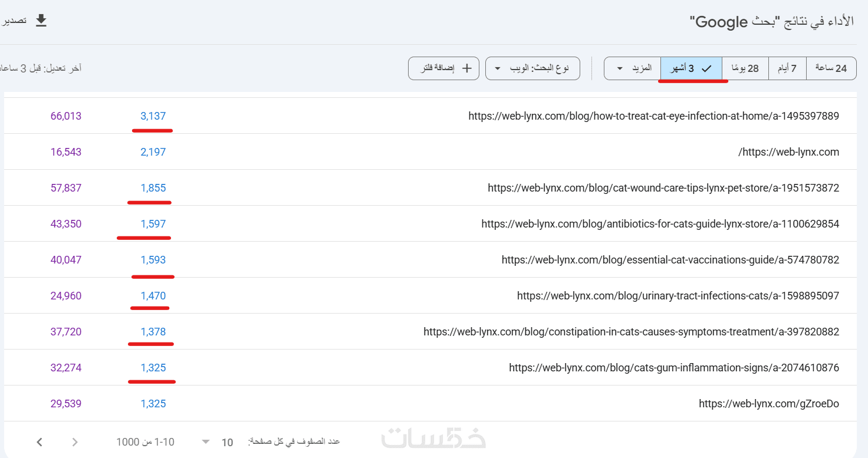The image size is (868, 458).
Task: Open the urinary-tract-infections-cats URL
Action: point(678,296)
